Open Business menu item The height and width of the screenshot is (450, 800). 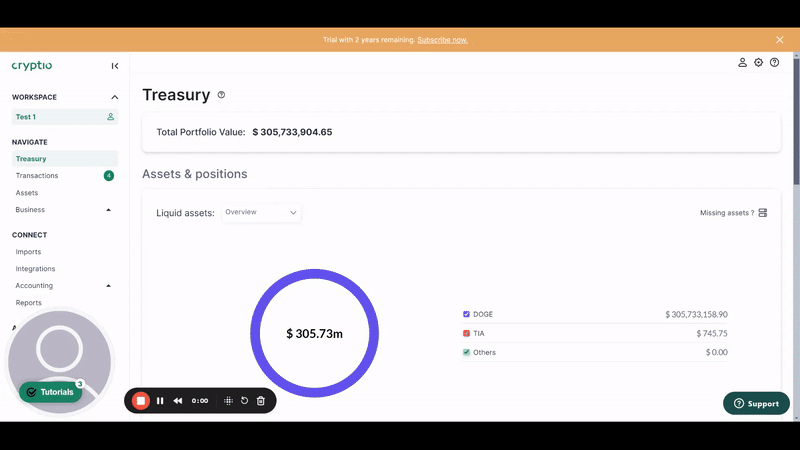click(30, 210)
